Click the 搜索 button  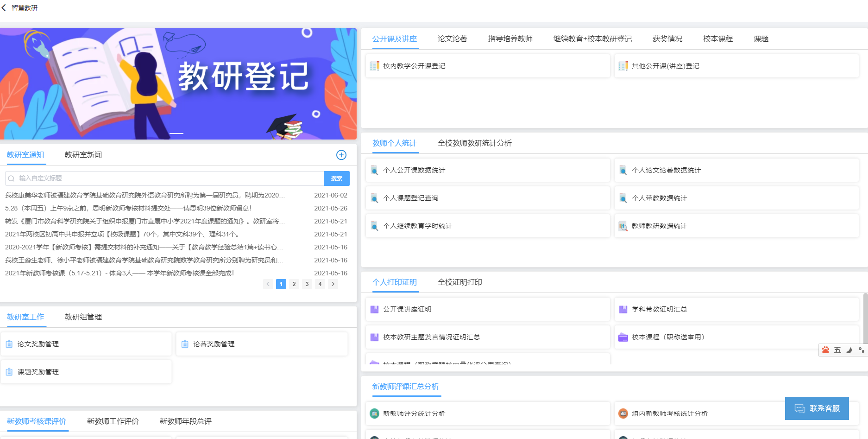337,178
